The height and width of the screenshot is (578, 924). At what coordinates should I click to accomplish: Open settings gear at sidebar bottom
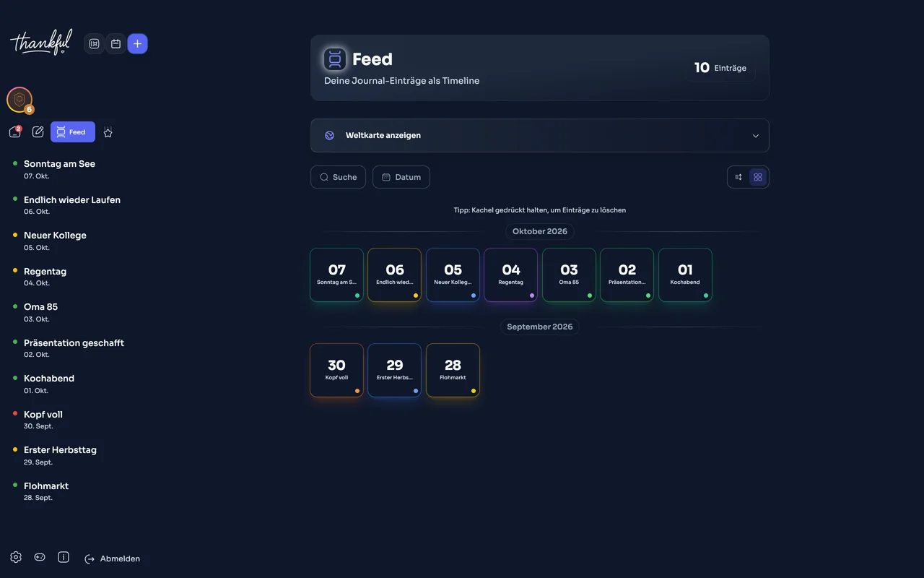[x=16, y=557]
